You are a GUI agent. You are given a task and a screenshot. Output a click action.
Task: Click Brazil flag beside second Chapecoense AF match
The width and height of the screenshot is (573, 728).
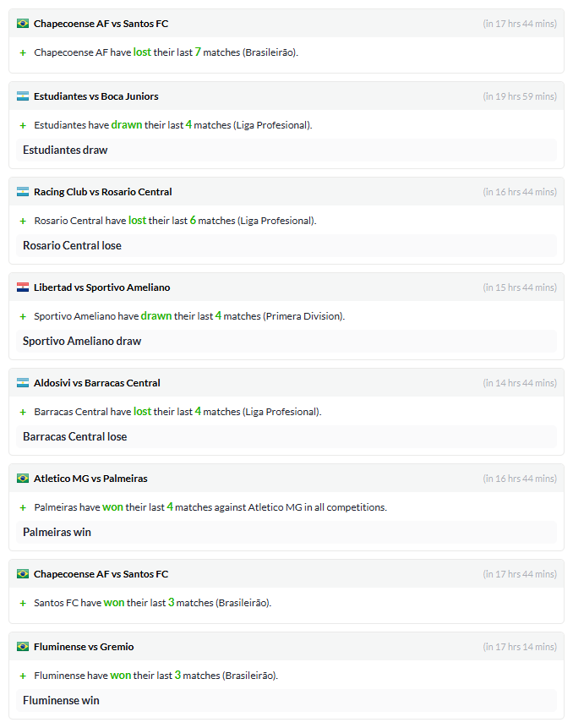23,574
